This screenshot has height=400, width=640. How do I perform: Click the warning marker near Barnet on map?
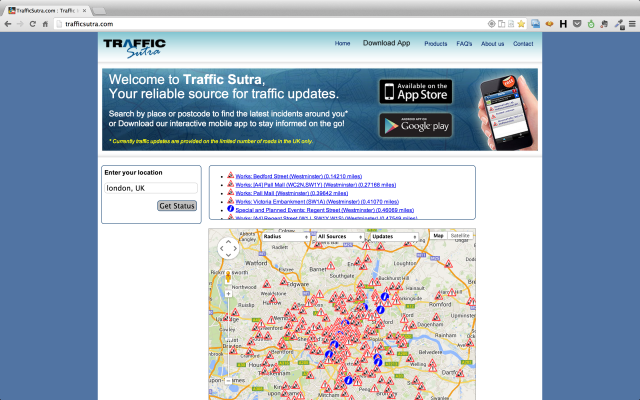[x=331, y=267]
